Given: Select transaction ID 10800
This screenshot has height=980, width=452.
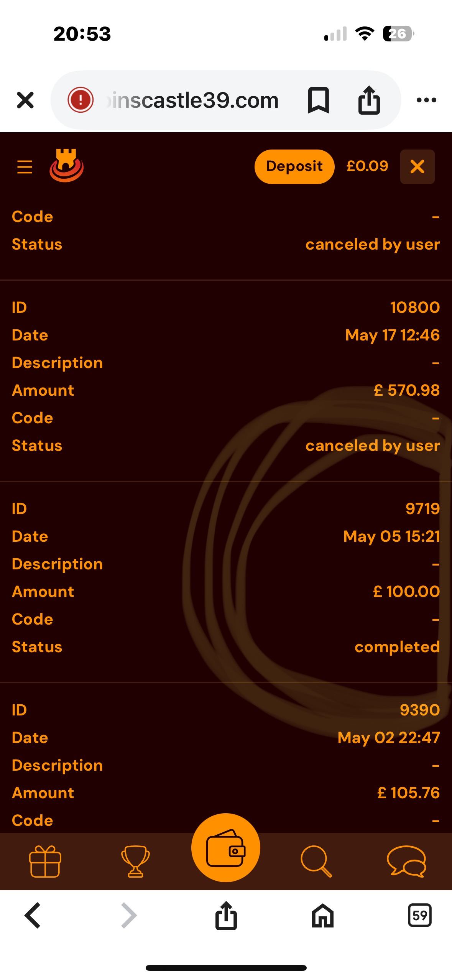Looking at the screenshot, I should click(415, 307).
